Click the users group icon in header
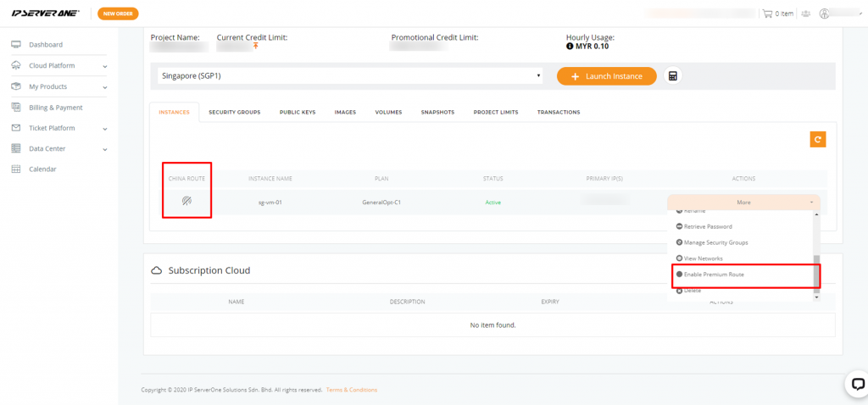Image resolution: width=868 pixels, height=405 pixels. (x=805, y=14)
